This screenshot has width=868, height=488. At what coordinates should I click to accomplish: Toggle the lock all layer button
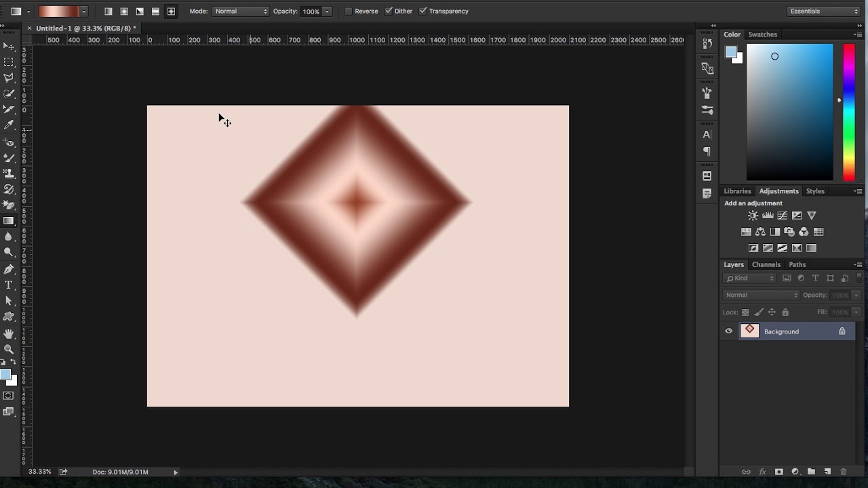pos(785,312)
